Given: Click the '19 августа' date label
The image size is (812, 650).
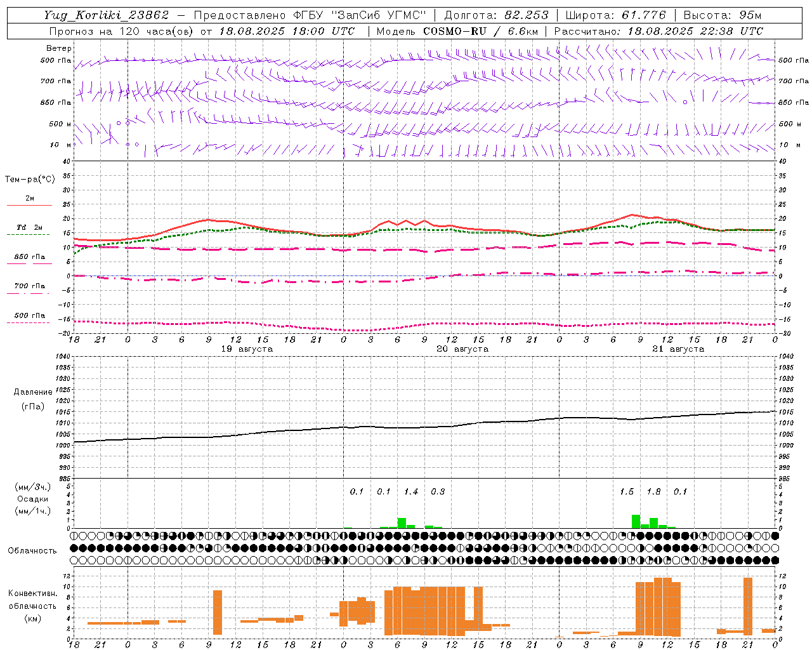Looking at the screenshot, I should (247, 349).
